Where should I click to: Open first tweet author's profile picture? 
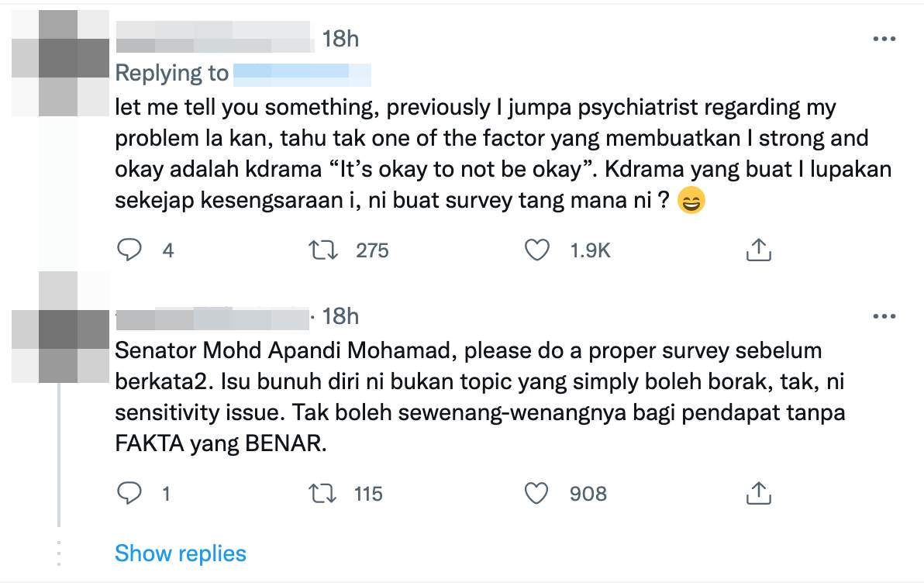[60, 63]
